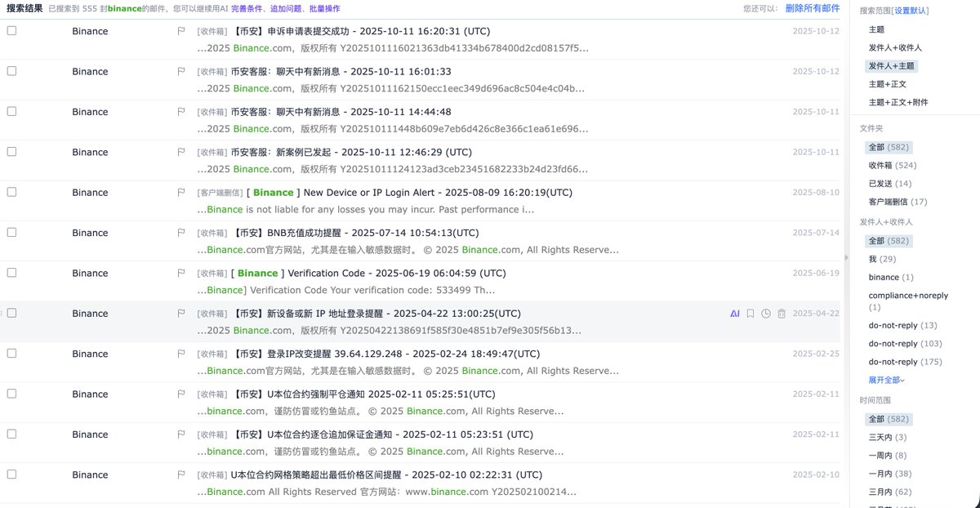
Task: Filter time range to 一周内 (8)
Action: [x=888, y=456]
